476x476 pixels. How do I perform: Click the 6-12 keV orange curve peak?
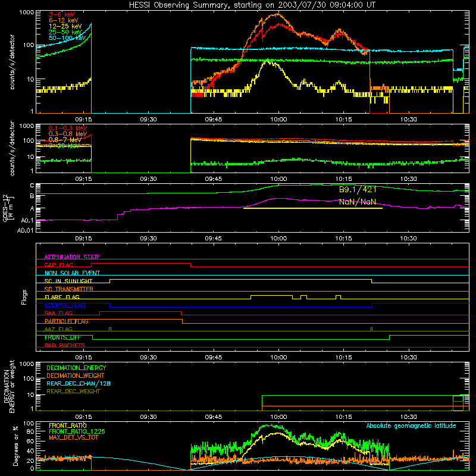pos(277,14)
